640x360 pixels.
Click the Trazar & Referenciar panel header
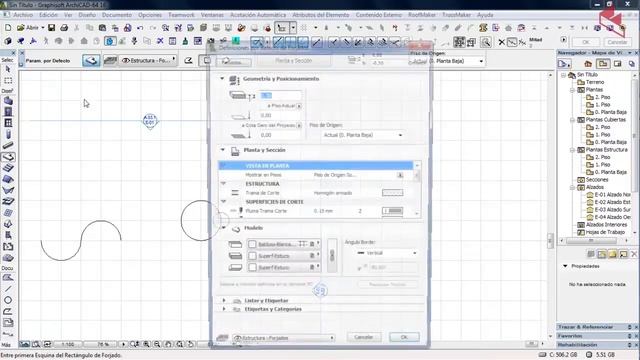coord(596,327)
